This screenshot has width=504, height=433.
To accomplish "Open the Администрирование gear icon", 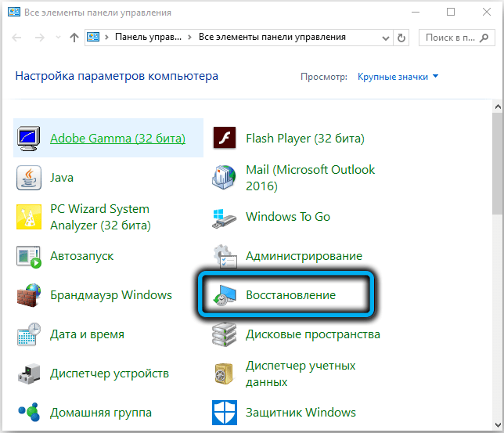I will [x=225, y=256].
